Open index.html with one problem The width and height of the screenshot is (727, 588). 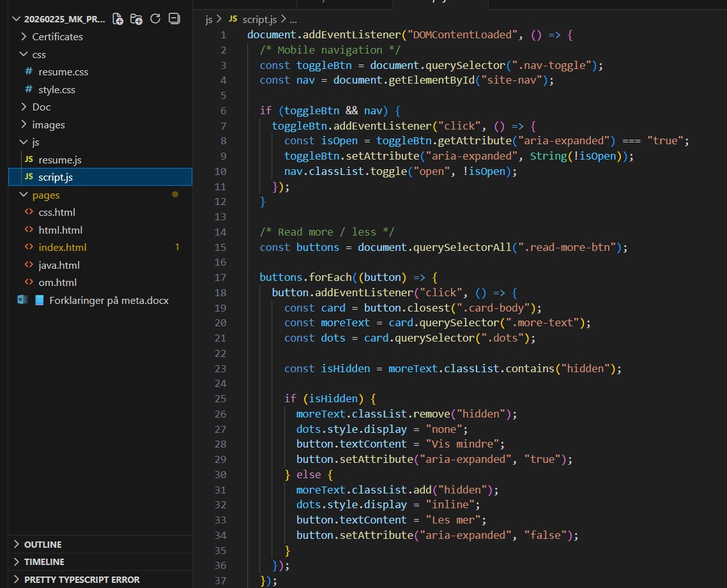tap(62, 248)
